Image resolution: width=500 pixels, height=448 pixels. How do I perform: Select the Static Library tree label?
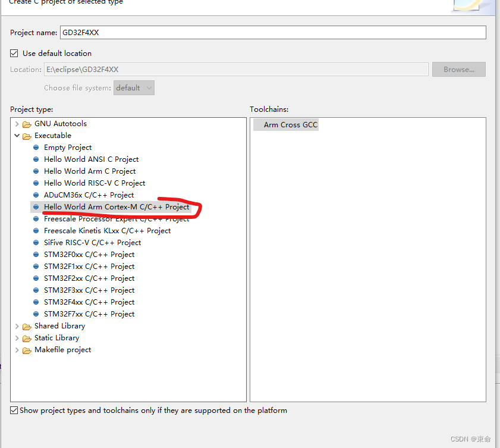pos(56,338)
